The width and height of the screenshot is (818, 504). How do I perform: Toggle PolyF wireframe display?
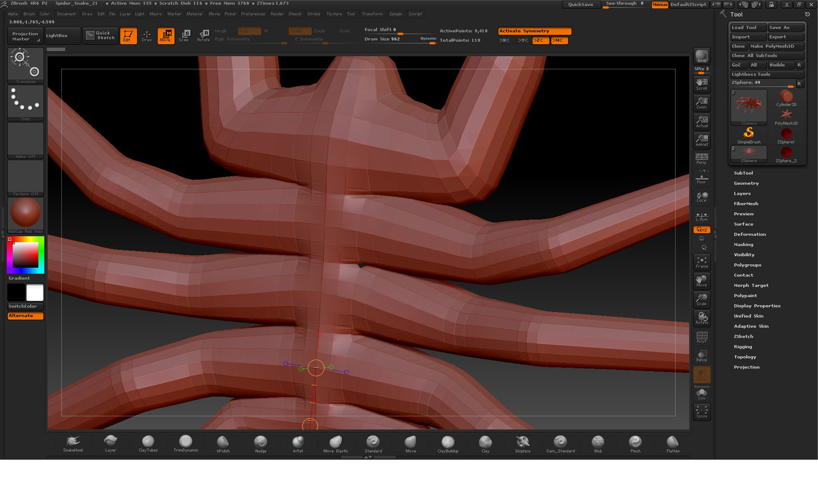click(x=702, y=337)
